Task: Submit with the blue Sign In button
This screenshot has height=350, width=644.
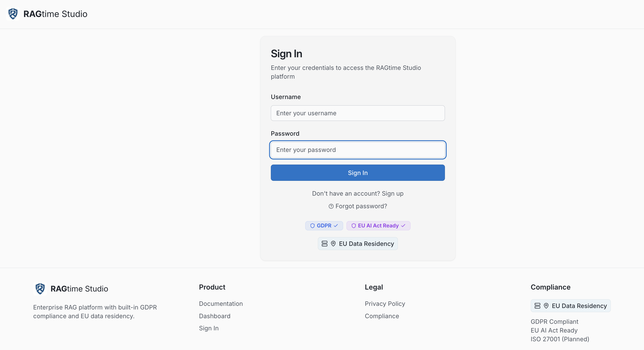Action: tap(358, 173)
